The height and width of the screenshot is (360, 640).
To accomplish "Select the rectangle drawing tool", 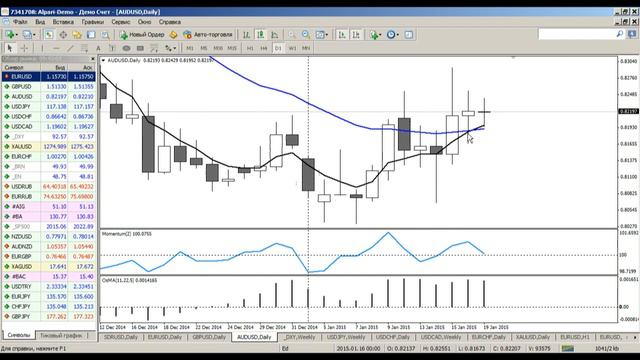I will coord(140,48).
